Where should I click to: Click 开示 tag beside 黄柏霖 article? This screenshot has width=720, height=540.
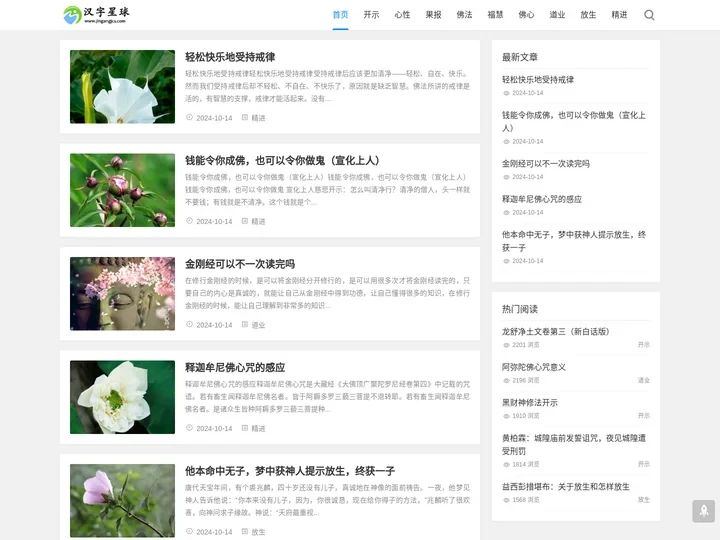click(644, 464)
